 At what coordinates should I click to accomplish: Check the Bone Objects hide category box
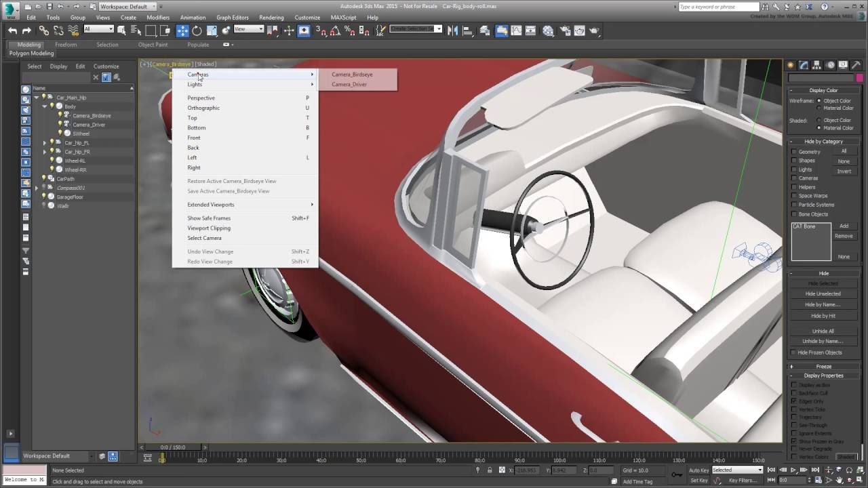point(794,214)
